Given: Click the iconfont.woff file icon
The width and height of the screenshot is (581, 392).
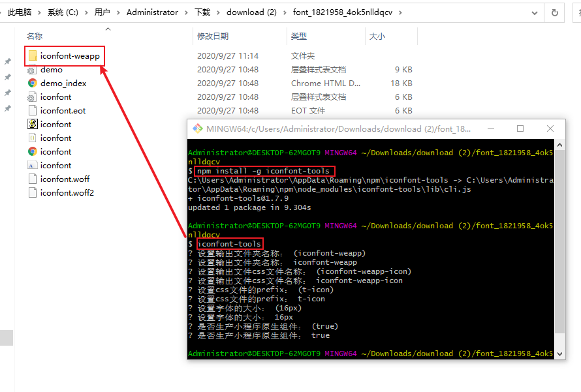Looking at the screenshot, I should pos(33,179).
